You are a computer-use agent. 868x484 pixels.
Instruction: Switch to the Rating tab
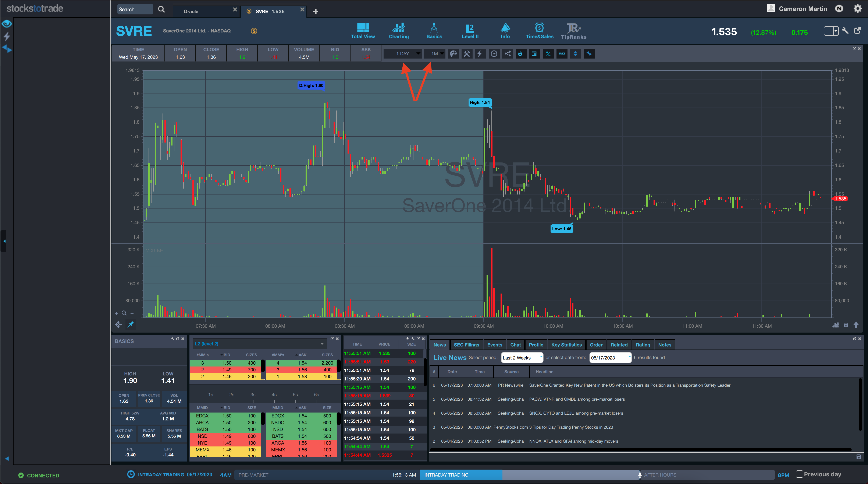[x=643, y=345]
